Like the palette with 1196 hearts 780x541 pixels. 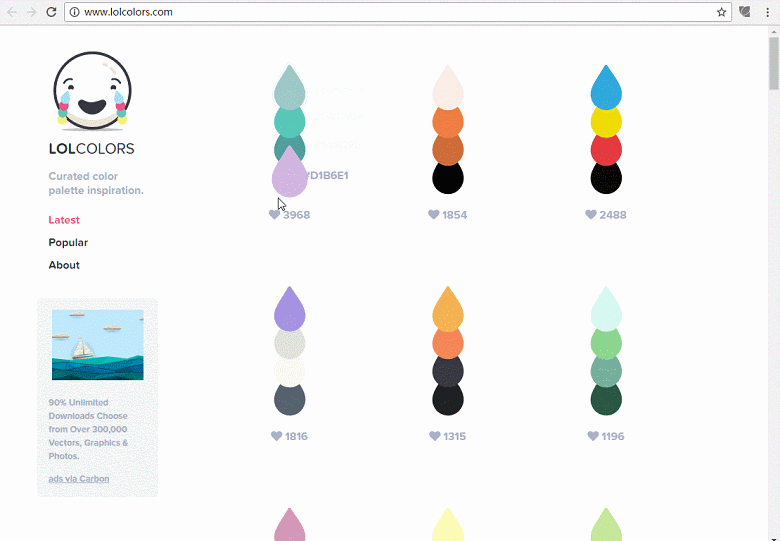(x=593, y=436)
